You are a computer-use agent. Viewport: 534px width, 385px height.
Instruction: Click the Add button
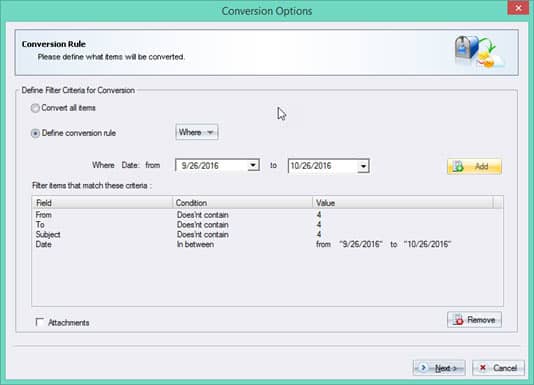(474, 167)
